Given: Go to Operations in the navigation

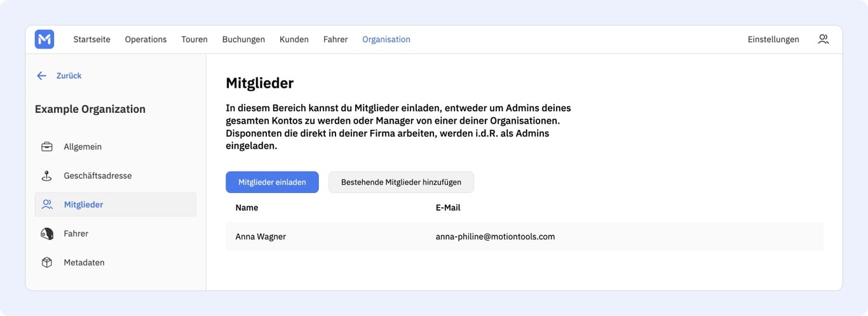Looking at the screenshot, I should pos(146,39).
